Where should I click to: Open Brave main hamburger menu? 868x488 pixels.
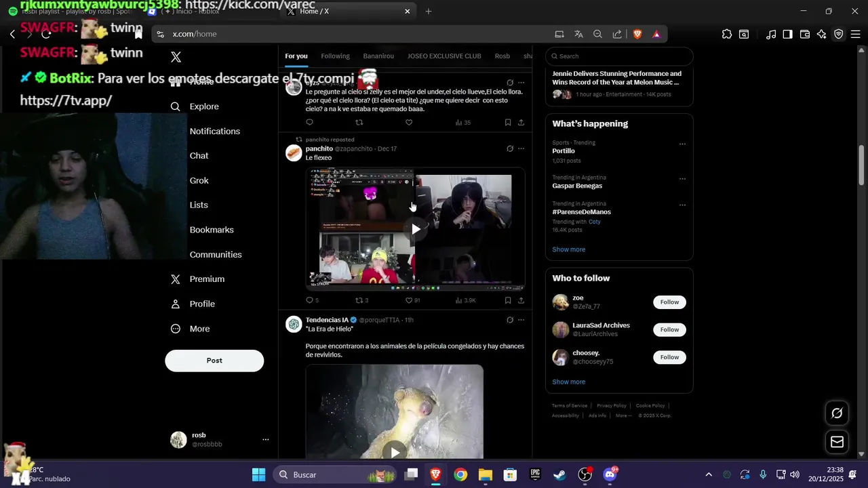(x=855, y=34)
